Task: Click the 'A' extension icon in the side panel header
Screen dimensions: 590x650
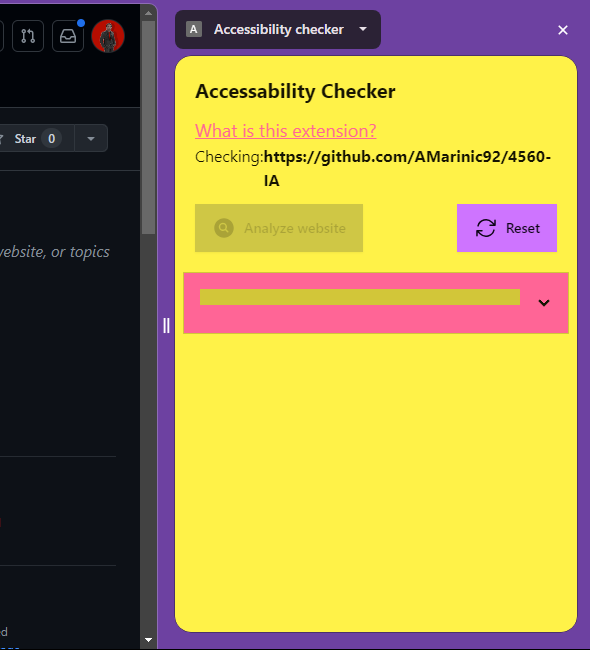Action: pos(194,29)
